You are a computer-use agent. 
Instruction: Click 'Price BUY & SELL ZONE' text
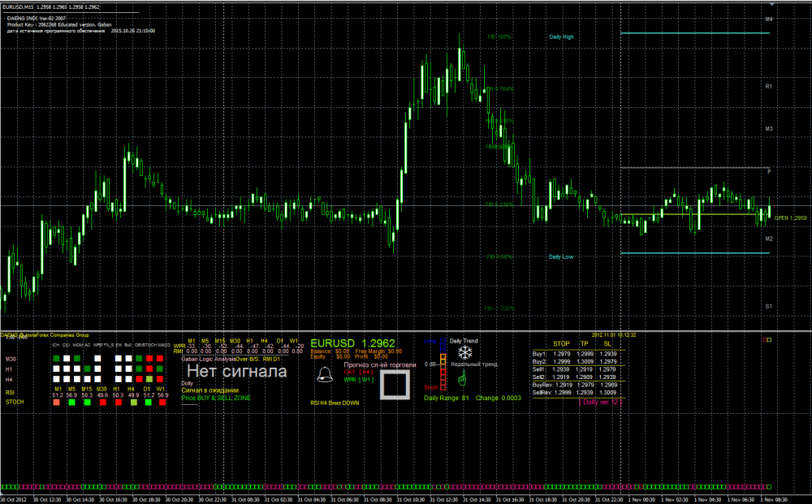(x=216, y=398)
